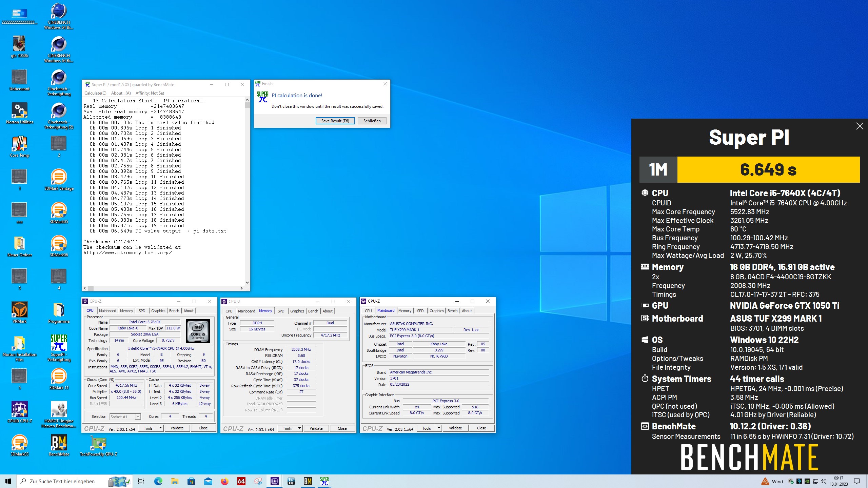This screenshot has width=868, height=488.
Task: Open the Norton Utilities desktop shortcut
Action: point(19,113)
